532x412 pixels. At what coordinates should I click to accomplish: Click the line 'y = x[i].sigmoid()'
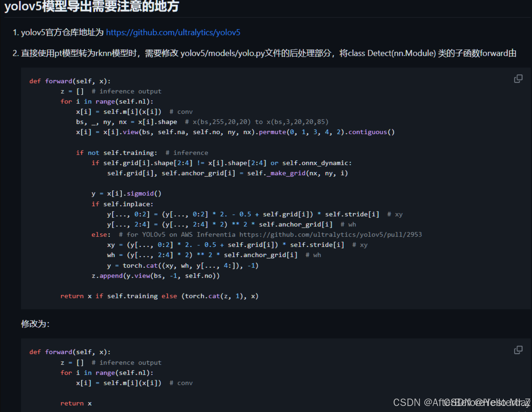126,193
